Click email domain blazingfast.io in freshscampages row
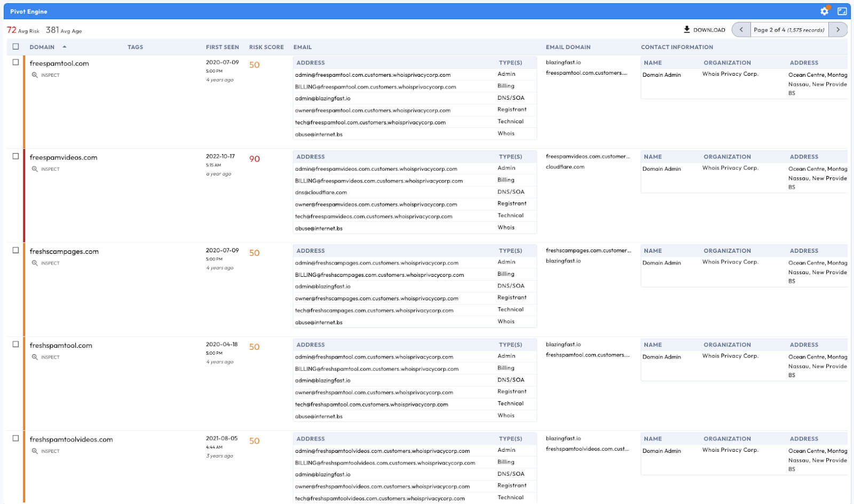 click(563, 261)
